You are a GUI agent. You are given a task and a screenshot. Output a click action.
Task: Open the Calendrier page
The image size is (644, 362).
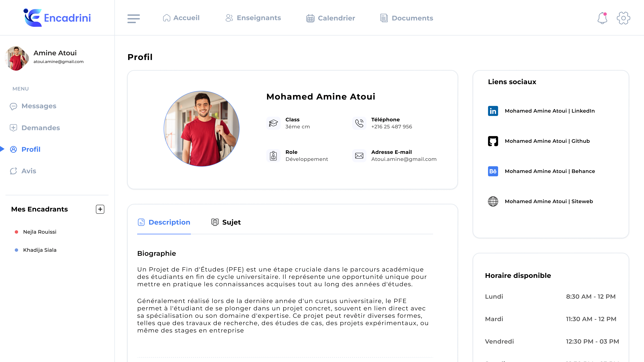331,18
